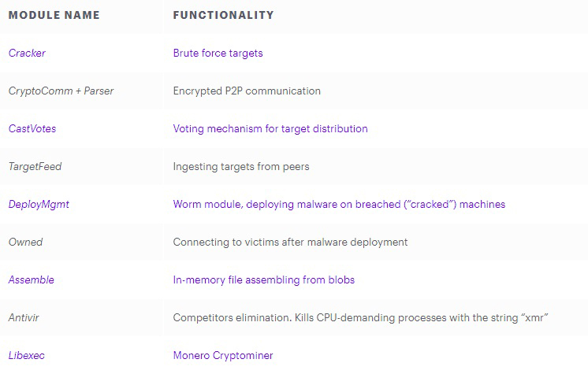Click Connecting to victims description

point(290,243)
